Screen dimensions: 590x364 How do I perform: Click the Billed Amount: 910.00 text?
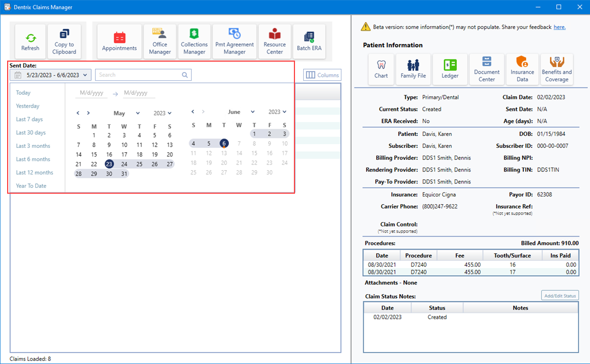(x=550, y=243)
